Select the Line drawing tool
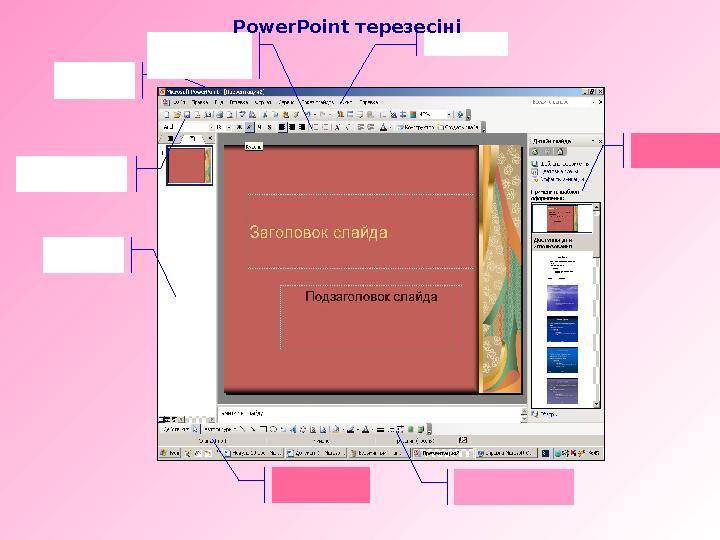This screenshot has width=720, height=540. coord(243,429)
